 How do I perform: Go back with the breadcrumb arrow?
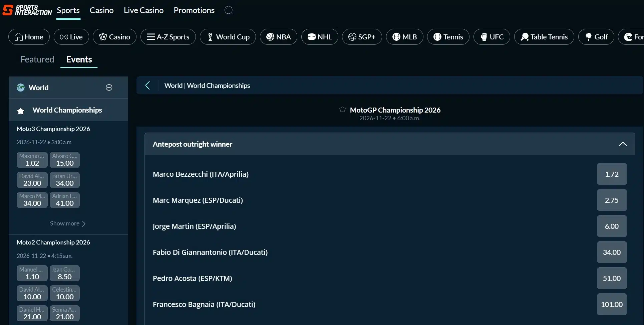[x=147, y=86]
